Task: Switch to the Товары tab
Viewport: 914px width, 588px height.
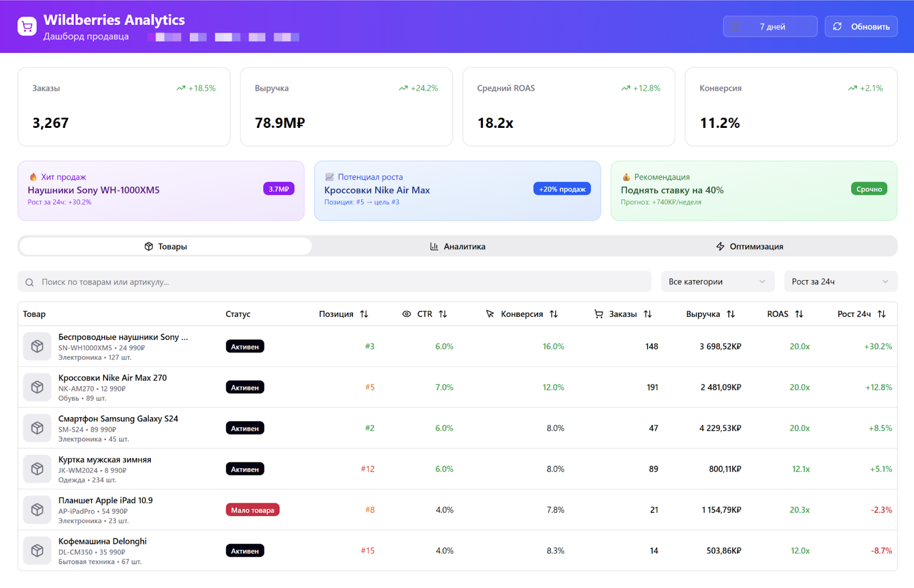Action: [166, 246]
